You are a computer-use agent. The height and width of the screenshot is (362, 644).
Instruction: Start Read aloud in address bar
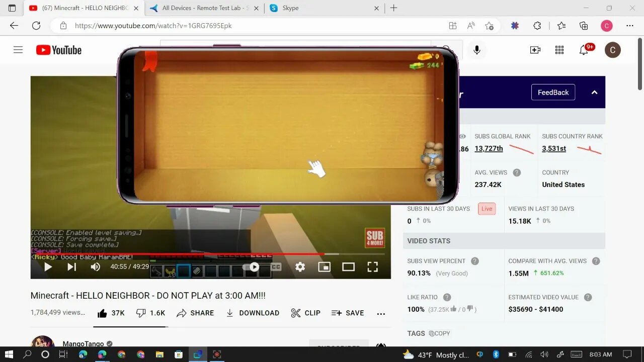click(x=471, y=26)
